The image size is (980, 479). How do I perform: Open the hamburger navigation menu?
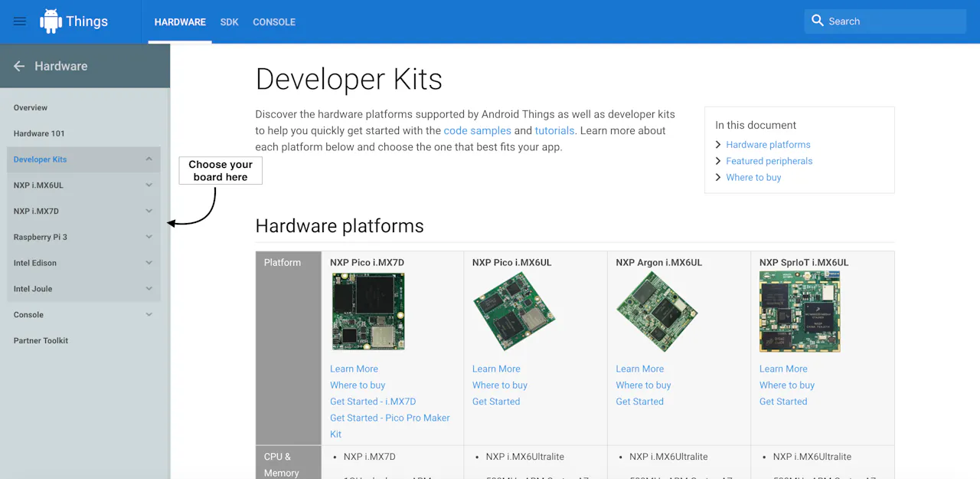pyautogui.click(x=20, y=21)
